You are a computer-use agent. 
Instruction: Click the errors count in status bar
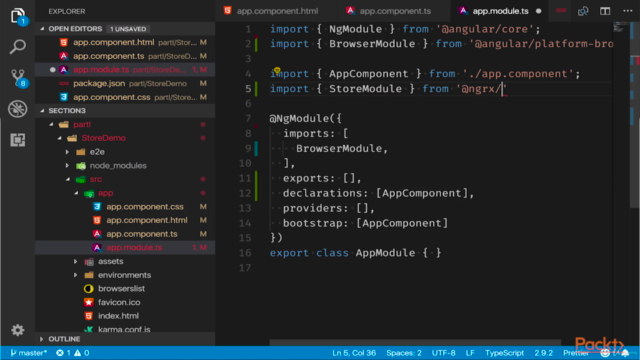pos(64,353)
